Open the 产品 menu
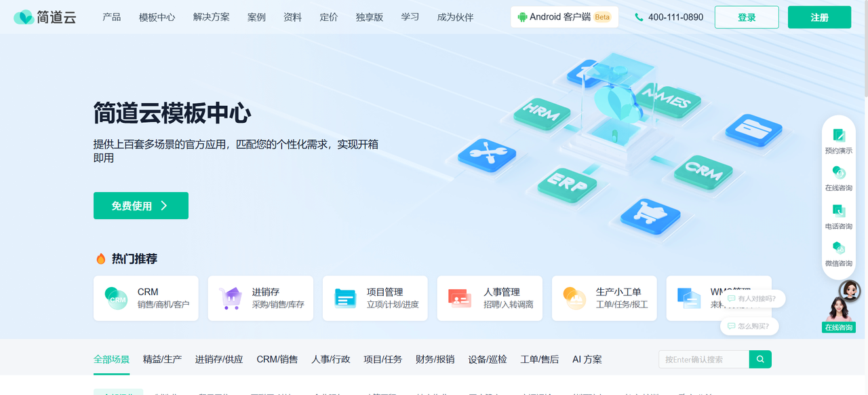This screenshot has width=868, height=395. [x=112, y=17]
